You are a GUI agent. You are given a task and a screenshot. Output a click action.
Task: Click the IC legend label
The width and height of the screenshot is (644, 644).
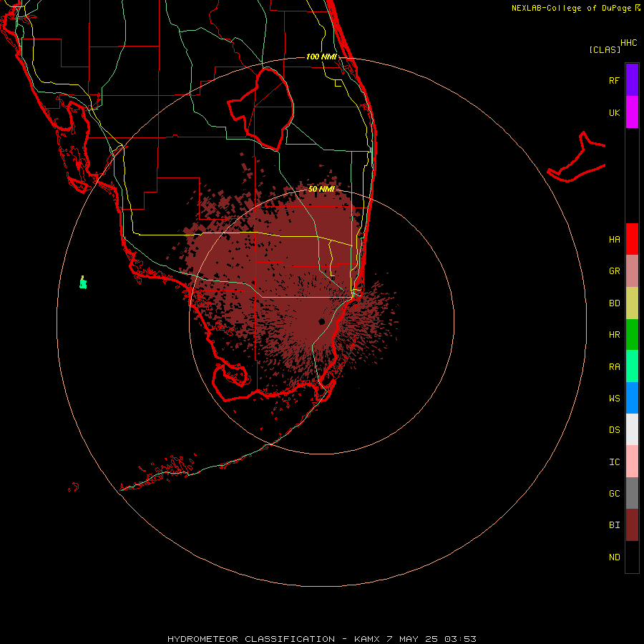(614, 462)
